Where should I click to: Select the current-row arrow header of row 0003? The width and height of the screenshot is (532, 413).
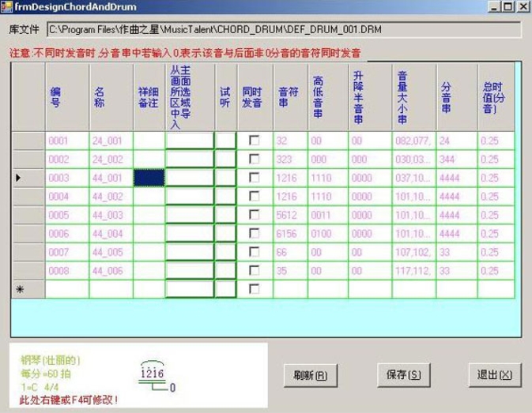point(28,178)
